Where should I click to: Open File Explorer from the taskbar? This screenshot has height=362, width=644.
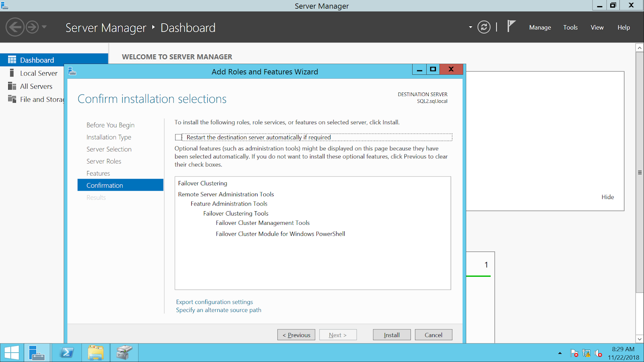tap(95, 352)
